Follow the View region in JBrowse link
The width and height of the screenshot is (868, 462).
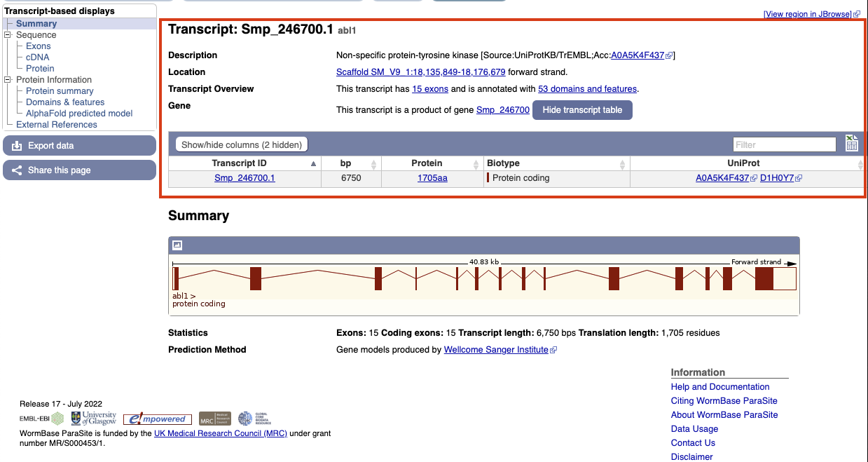coord(808,14)
